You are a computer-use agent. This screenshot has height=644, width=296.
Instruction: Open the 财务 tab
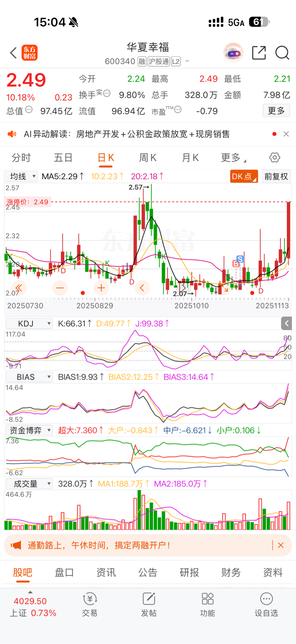[x=231, y=573]
